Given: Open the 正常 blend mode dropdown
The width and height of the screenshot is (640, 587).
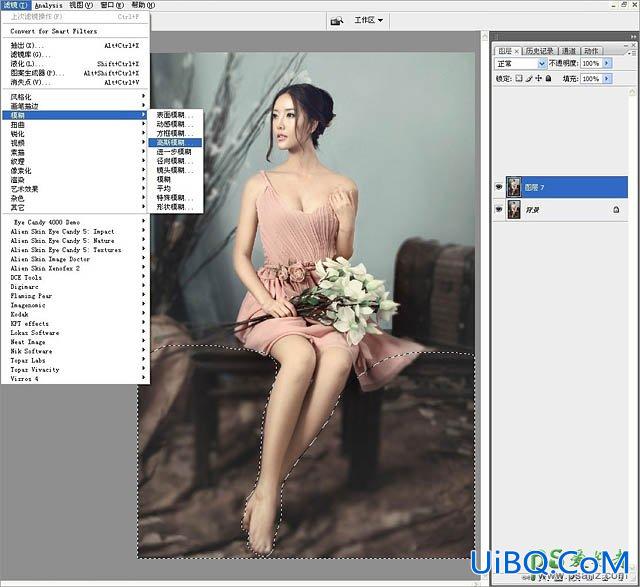Looking at the screenshot, I should tap(520, 63).
